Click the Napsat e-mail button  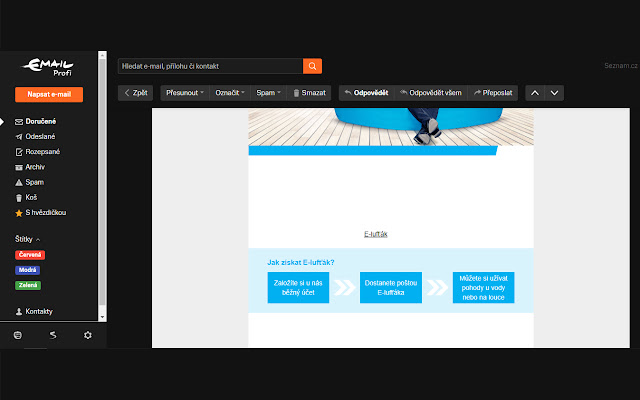click(49, 94)
